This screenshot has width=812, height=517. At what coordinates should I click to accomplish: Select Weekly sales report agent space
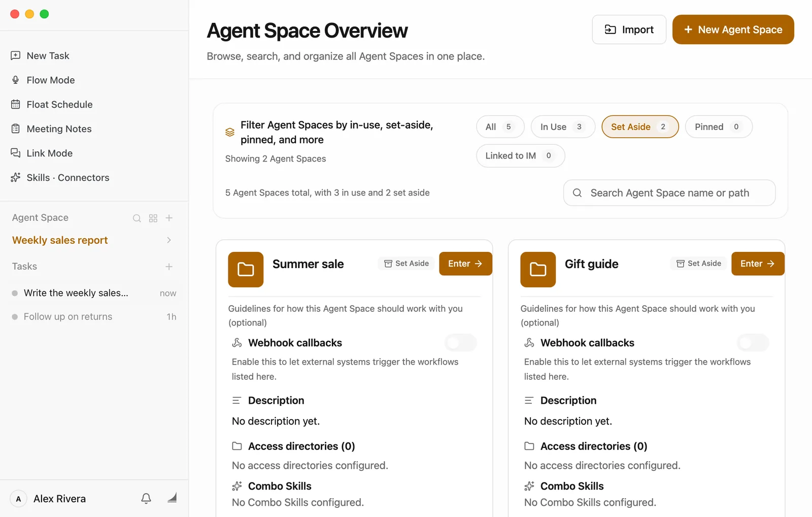[60, 240]
